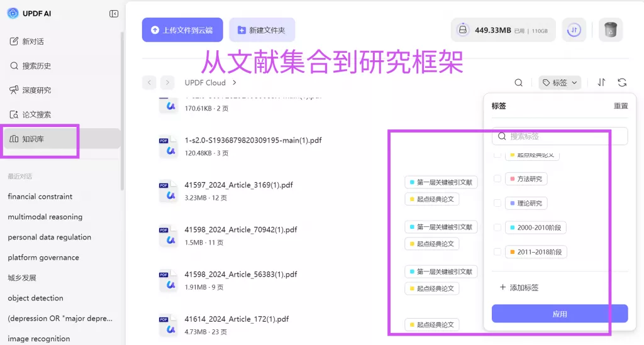Click PDF icon of 41598_2024_Article_70942(1).pdf
This screenshot has height=345, width=644.
point(167,236)
